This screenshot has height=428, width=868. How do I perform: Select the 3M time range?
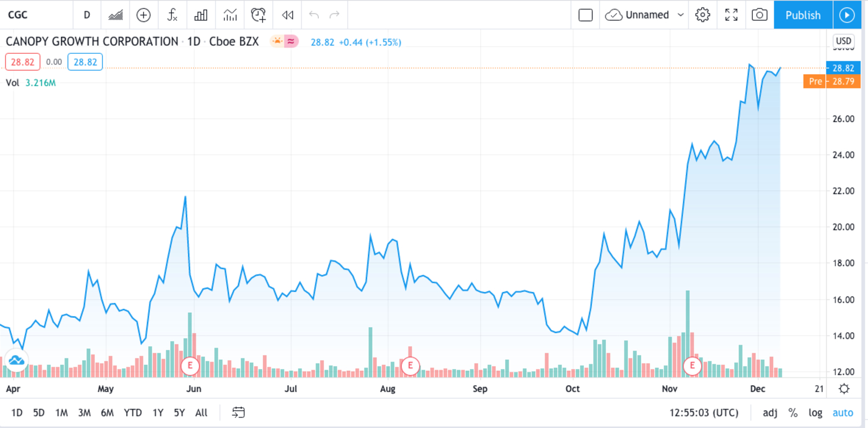[84, 413]
